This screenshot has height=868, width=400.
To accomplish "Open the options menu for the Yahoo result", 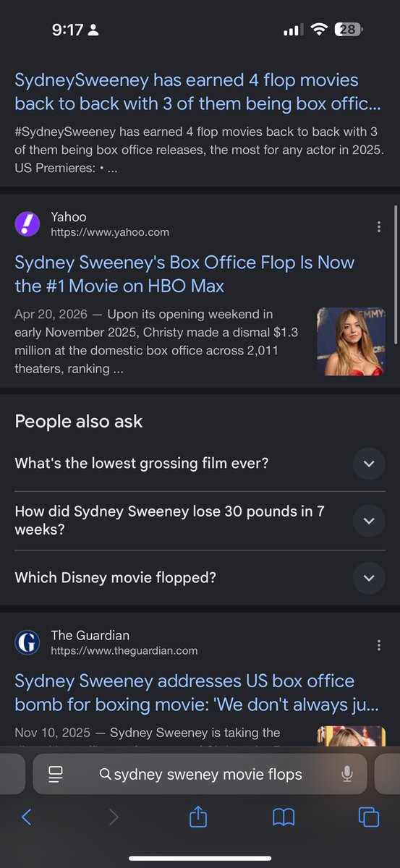I will 378,226.
